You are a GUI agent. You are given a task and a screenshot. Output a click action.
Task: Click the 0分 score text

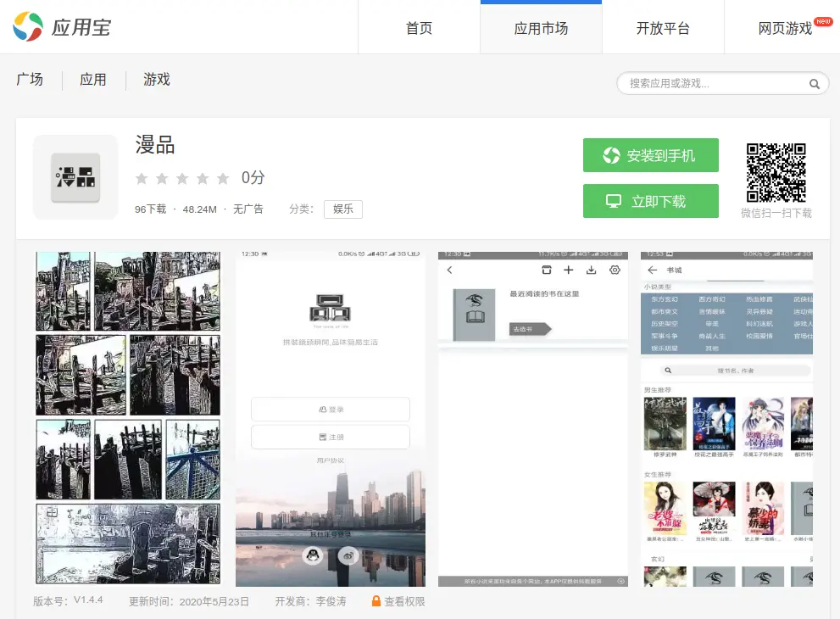pos(253,177)
